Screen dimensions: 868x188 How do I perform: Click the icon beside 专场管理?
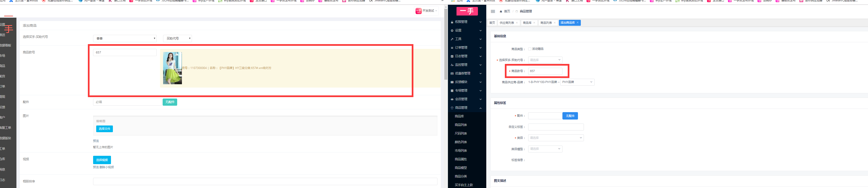click(452, 91)
